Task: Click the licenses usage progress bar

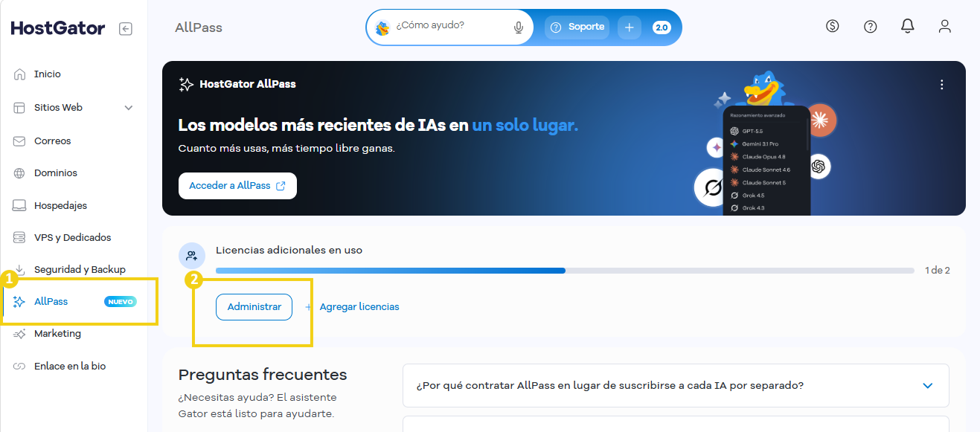Action: click(565, 271)
